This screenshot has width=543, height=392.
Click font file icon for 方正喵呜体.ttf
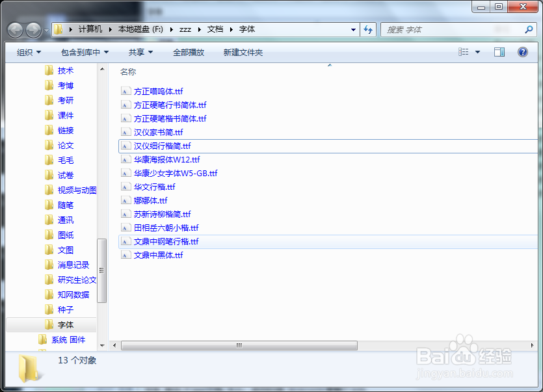click(x=126, y=91)
